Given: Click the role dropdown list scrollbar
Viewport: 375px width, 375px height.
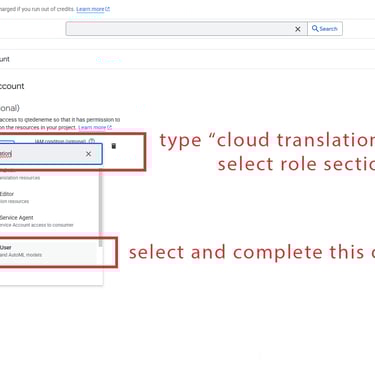Looking at the screenshot, I should coord(101,207).
